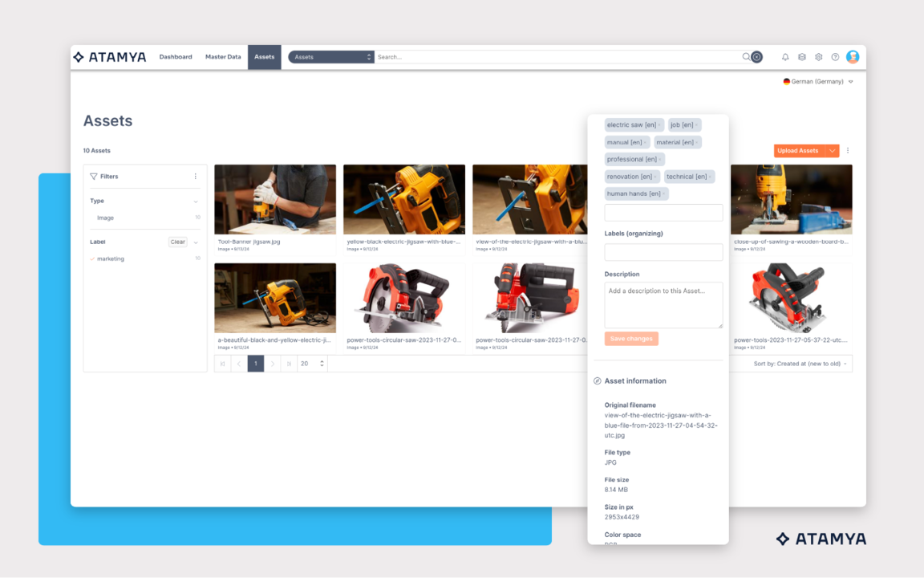Clear the Label filter
The height and width of the screenshot is (578, 924).
click(177, 242)
